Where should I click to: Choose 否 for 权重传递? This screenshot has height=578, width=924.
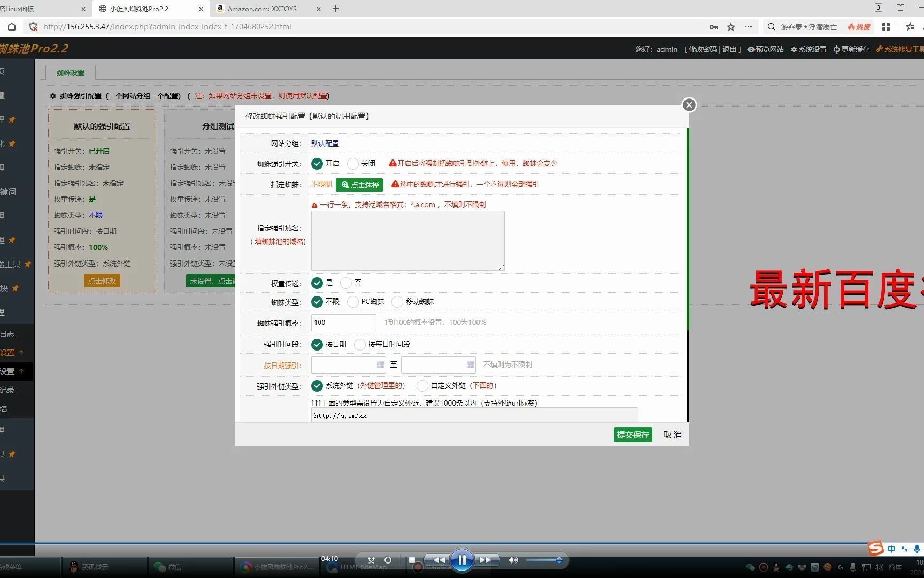346,283
